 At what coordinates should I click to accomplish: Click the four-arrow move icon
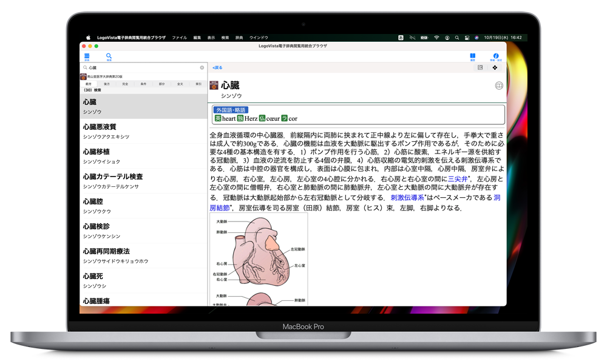click(495, 67)
